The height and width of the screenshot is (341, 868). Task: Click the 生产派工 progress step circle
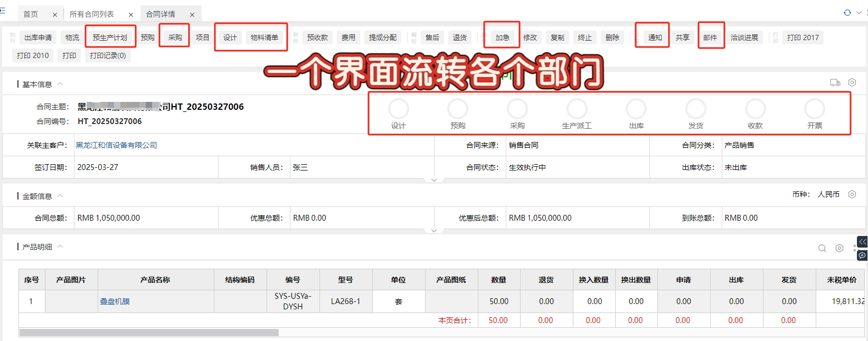tap(577, 109)
